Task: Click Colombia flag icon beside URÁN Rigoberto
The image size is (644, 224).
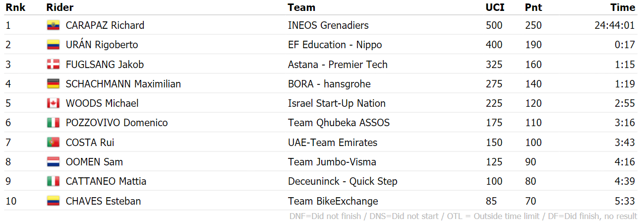Action: (x=53, y=45)
